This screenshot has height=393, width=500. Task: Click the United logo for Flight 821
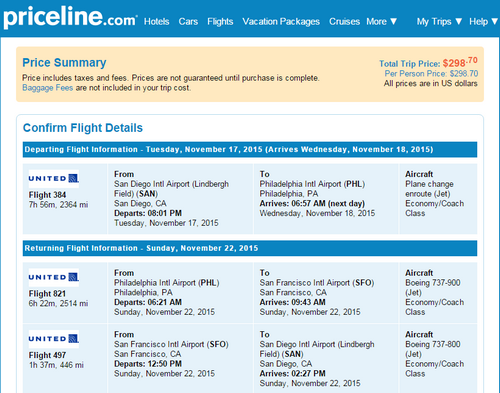coord(54,277)
